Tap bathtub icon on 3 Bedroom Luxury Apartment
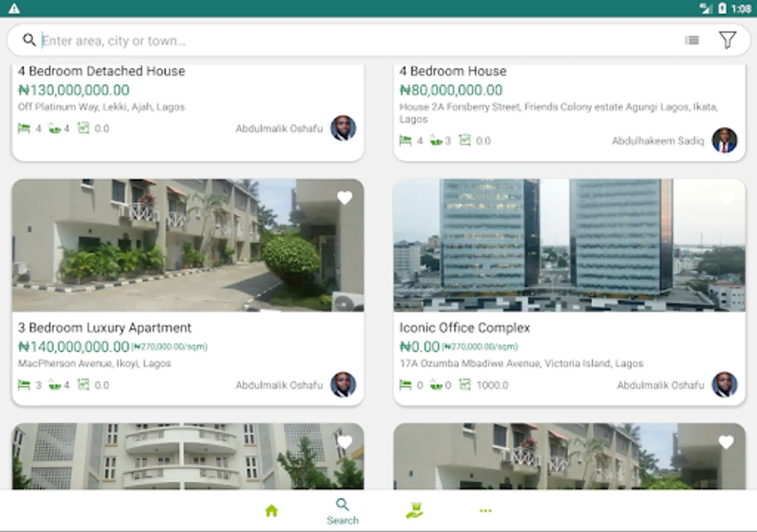Viewport: 757px width, 532px height. pyautogui.click(x=54, y=385)
